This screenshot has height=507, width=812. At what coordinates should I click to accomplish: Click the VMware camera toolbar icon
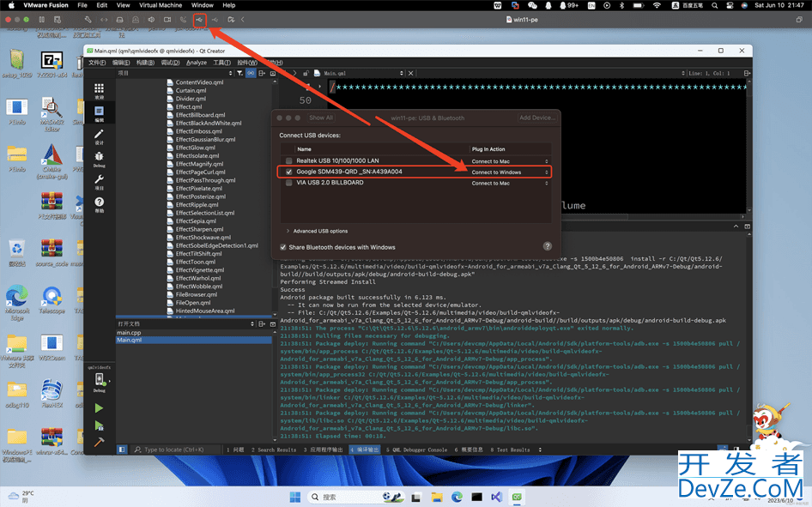[167, 20]
